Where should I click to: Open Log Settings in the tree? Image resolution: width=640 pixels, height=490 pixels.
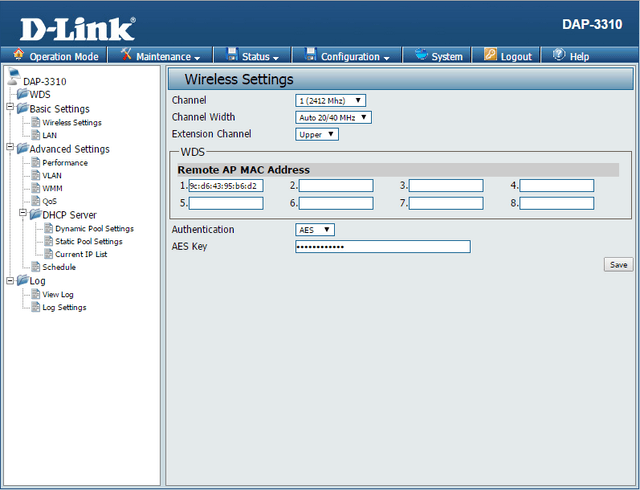tap(64, 307)
